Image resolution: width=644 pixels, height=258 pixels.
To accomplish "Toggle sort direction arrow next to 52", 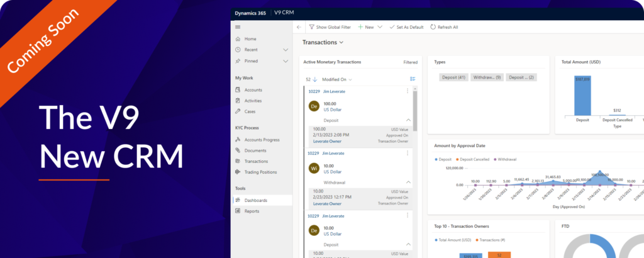I will tap(315, 79).
